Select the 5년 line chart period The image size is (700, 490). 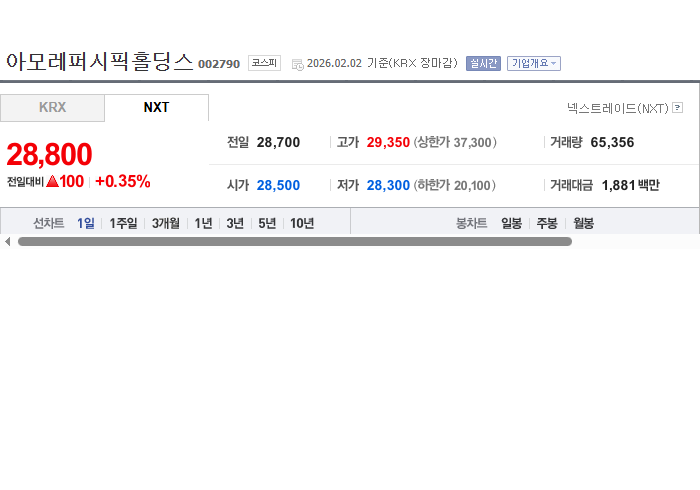point(267,223)
